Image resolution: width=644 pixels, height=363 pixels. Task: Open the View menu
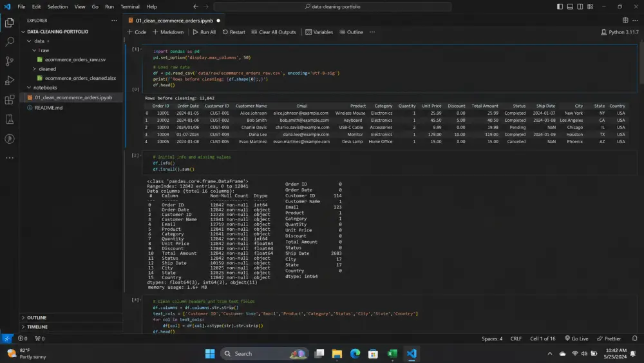coord(80,6)
